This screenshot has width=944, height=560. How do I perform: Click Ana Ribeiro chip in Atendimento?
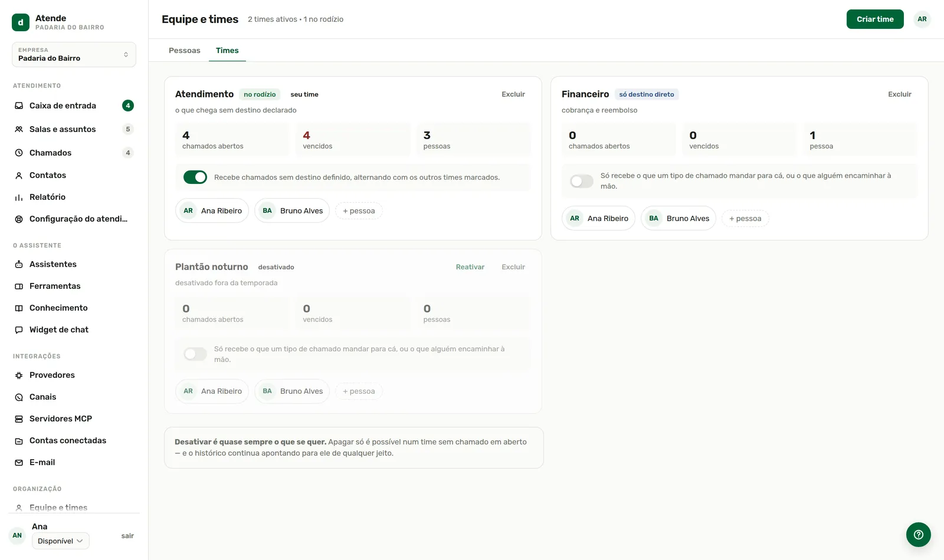(x=212, y=210)
